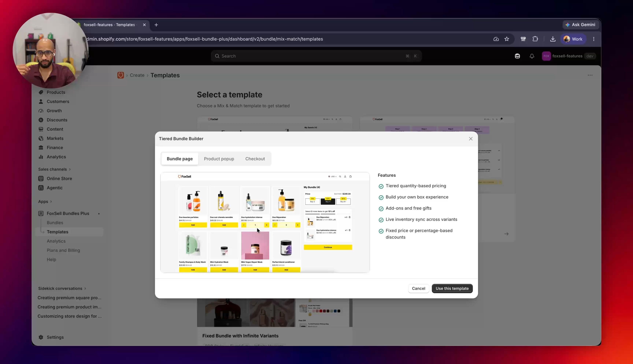Open USD currency dropdown in preview

pyautogui.click(x=332, y=177)
